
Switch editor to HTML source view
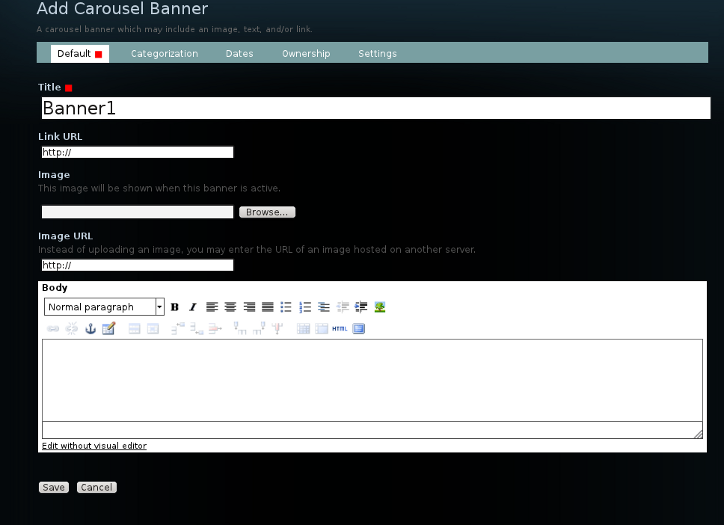point(339,328)
